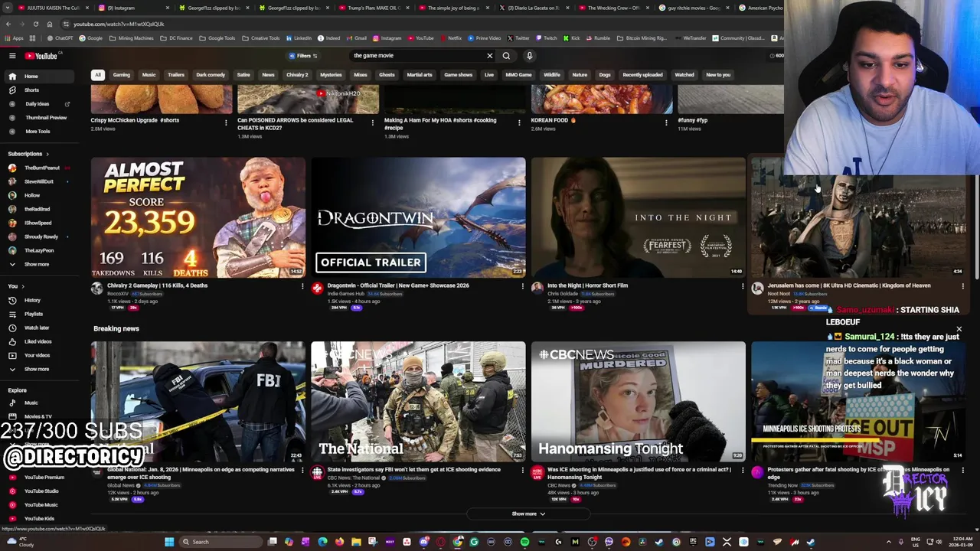Screen dimensions: 980x551
Task: Select the Gaming category chip
Action: point(121,75)
